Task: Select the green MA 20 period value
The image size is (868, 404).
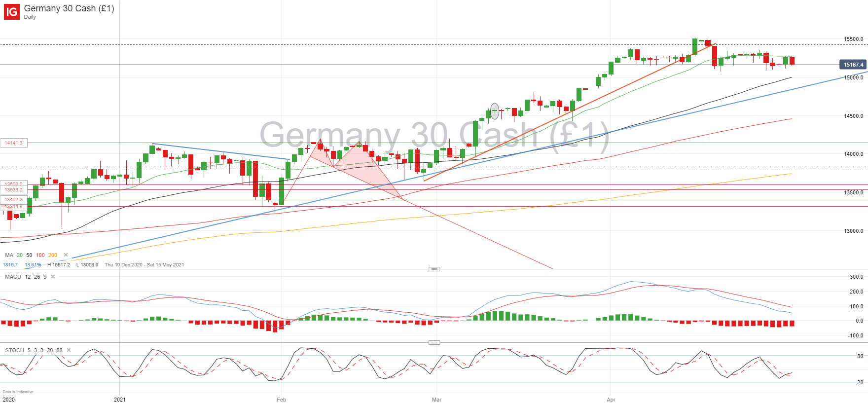Action: click(x=20, y=255)
